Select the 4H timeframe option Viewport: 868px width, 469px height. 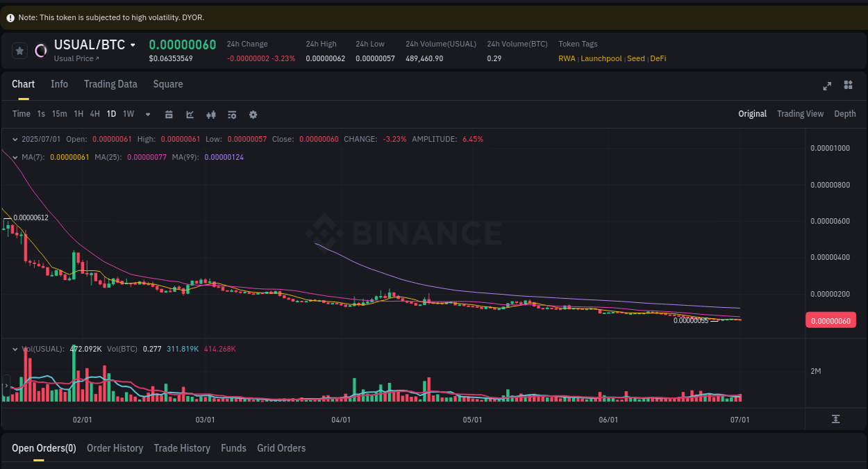[94, 114]
